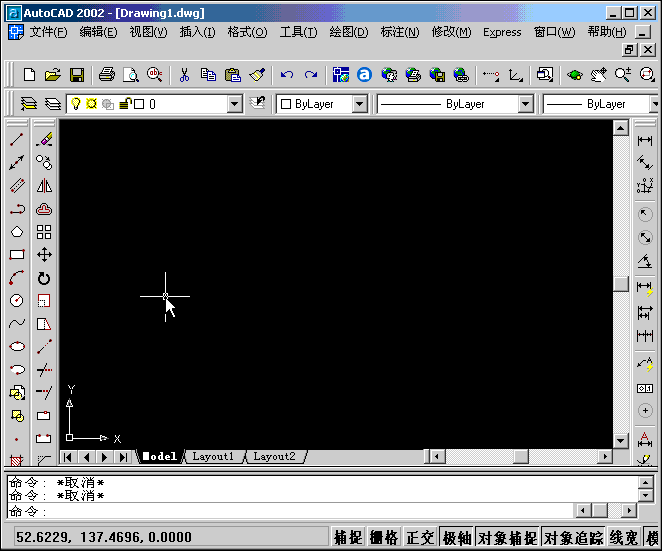The height and width of the screenshot is (551, 662).
Task: Select the Spline draw tool
Action: (17, 323)
